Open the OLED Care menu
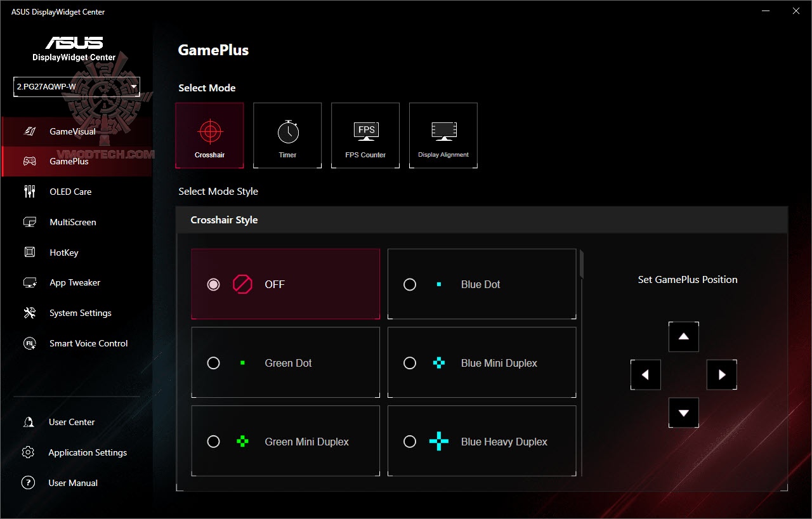The height and width of the screenshot is (519, 812). (76, 192)
